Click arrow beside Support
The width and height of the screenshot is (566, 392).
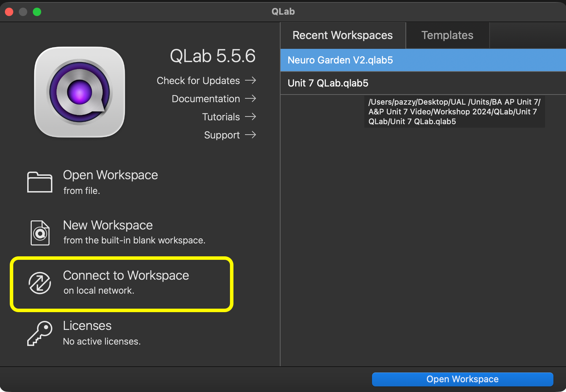point(251,135)
